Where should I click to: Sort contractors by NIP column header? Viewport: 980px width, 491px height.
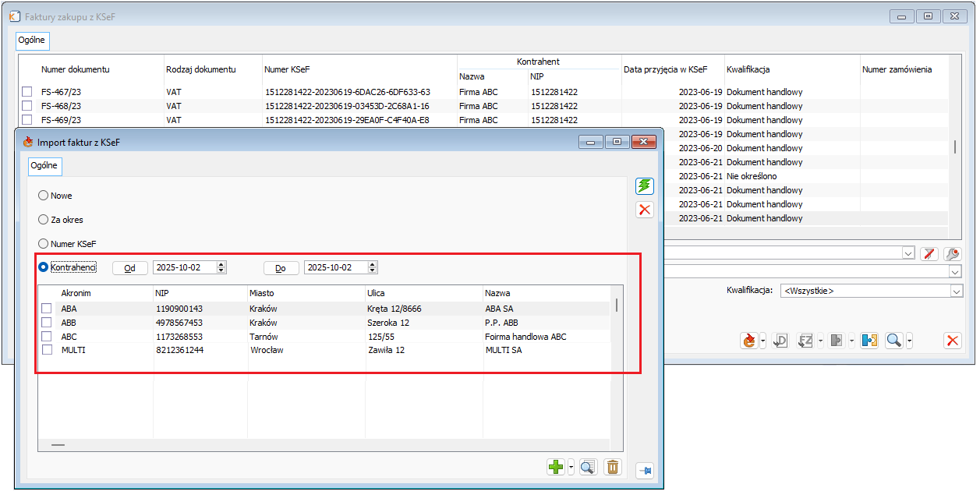click(x=163, y=293)
